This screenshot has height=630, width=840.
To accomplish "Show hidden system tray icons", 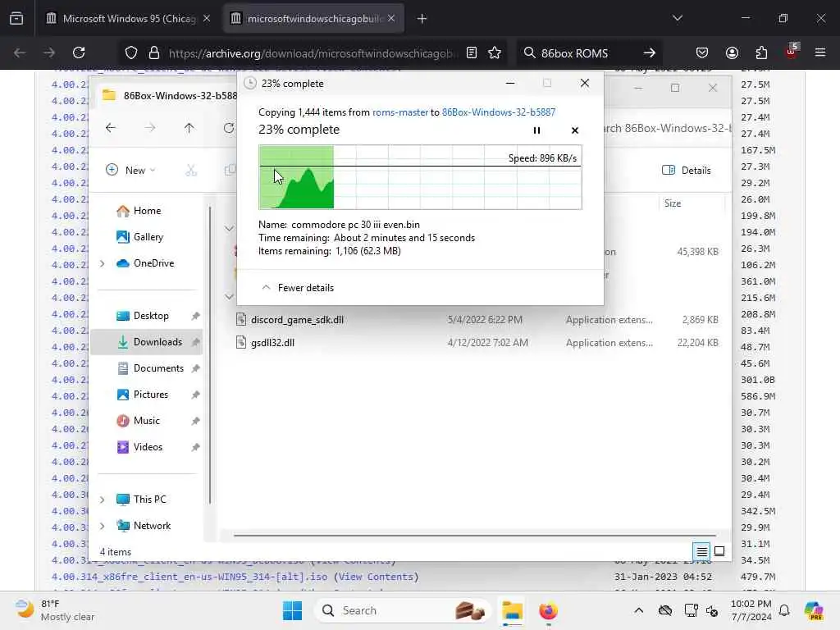I will coord(638,610).
